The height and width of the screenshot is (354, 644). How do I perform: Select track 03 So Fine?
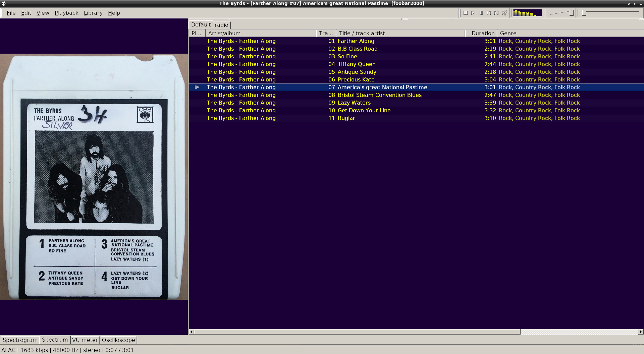tap(416, 56)
